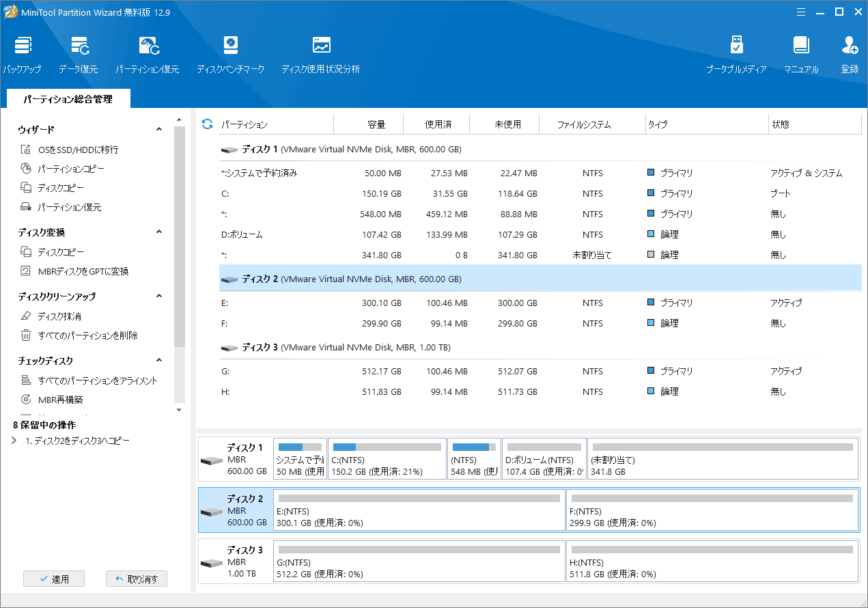868x608 pixels.
Task: Select すべてのパーティションをアライメント
Action: (x=89, y=381)
